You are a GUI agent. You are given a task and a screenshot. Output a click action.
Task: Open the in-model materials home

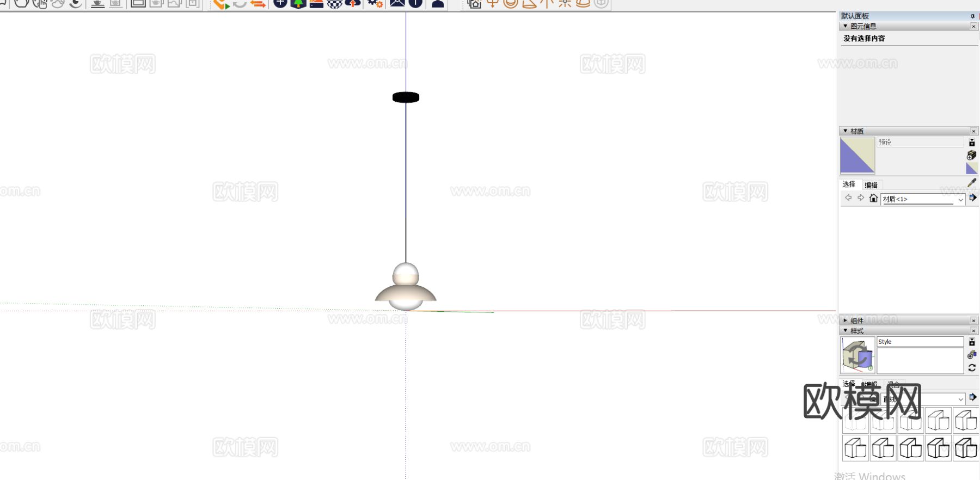[x=873, y=198]
